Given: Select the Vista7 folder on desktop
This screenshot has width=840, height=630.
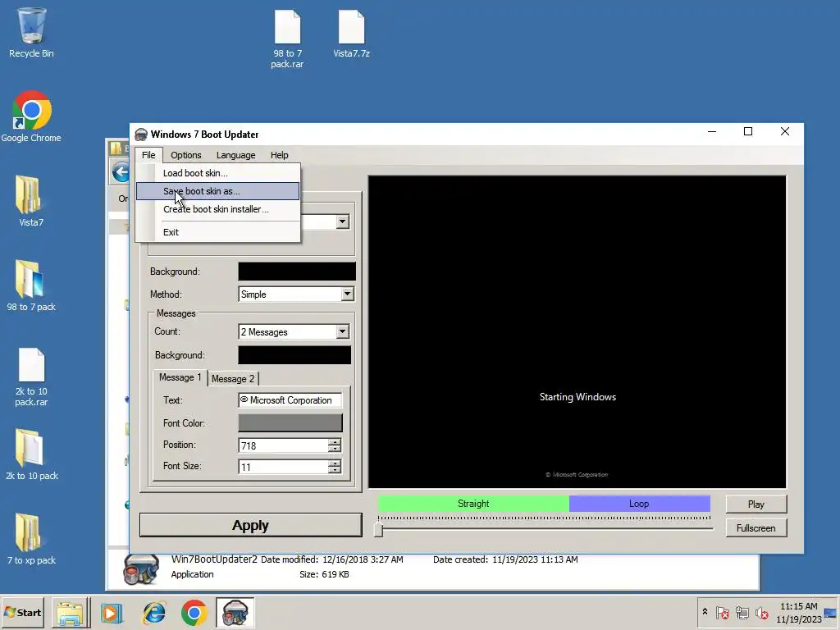Looking at the screenshot, I should 31,201.
